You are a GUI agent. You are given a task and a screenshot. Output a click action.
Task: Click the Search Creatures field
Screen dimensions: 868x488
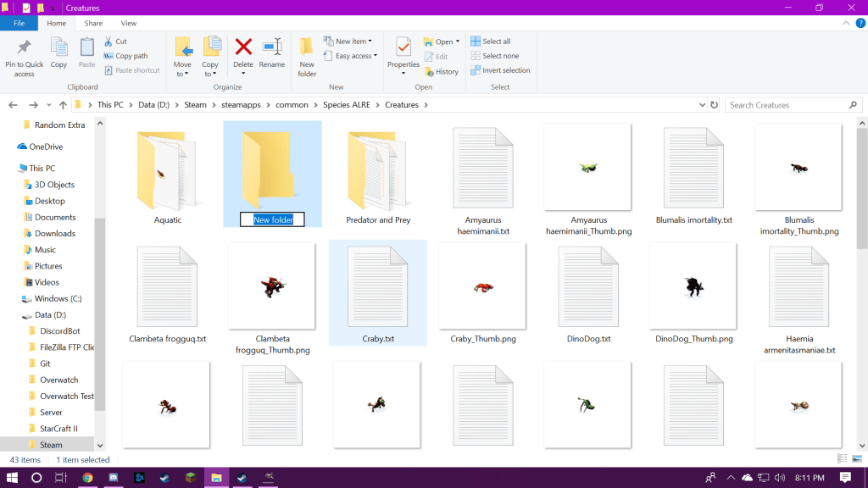point(787,105)
